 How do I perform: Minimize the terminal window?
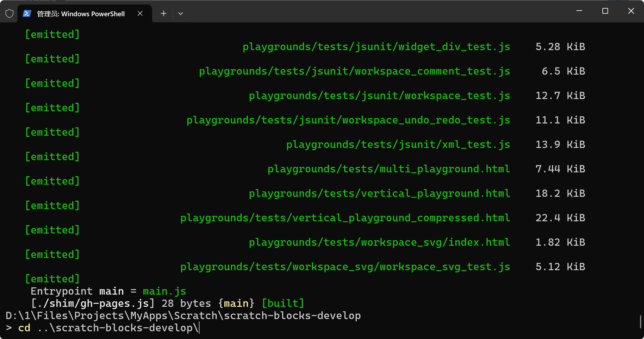[x=579, y=11]
